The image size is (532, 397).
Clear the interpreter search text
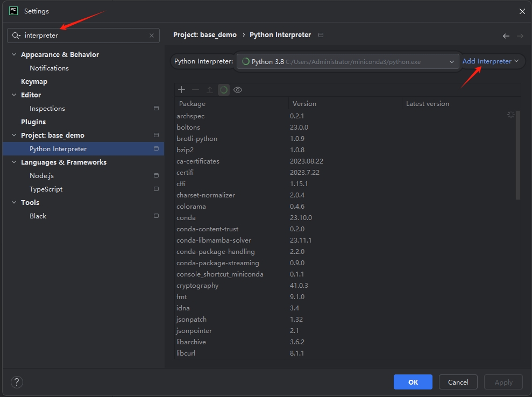pyautogui.click(x=152, y=36)
